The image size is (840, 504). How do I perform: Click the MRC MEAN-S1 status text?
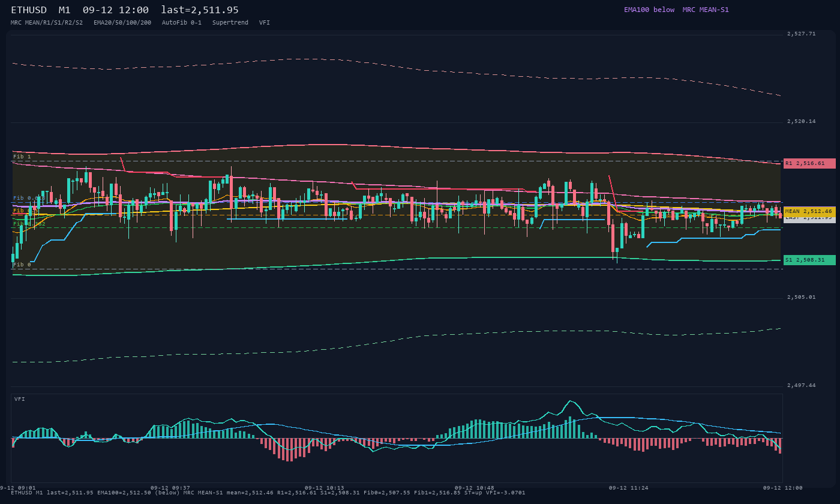click(x=706, y=10)
